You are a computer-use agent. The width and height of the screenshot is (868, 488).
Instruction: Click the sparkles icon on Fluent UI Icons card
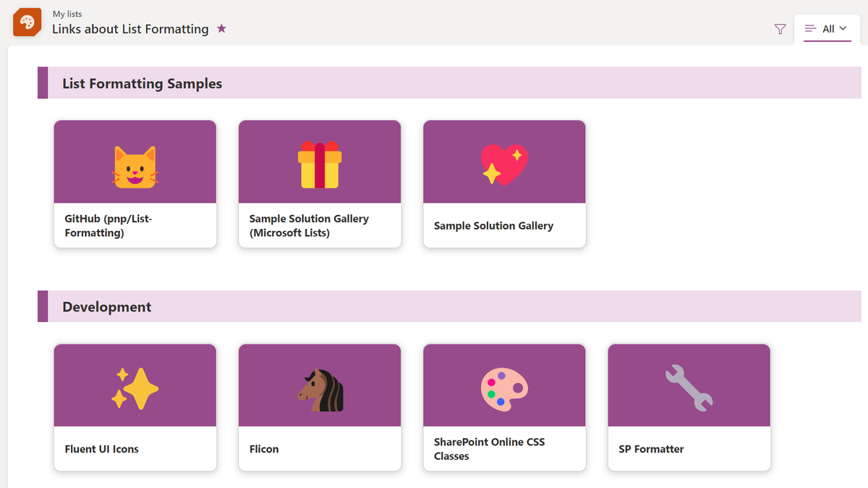point(135,389)
